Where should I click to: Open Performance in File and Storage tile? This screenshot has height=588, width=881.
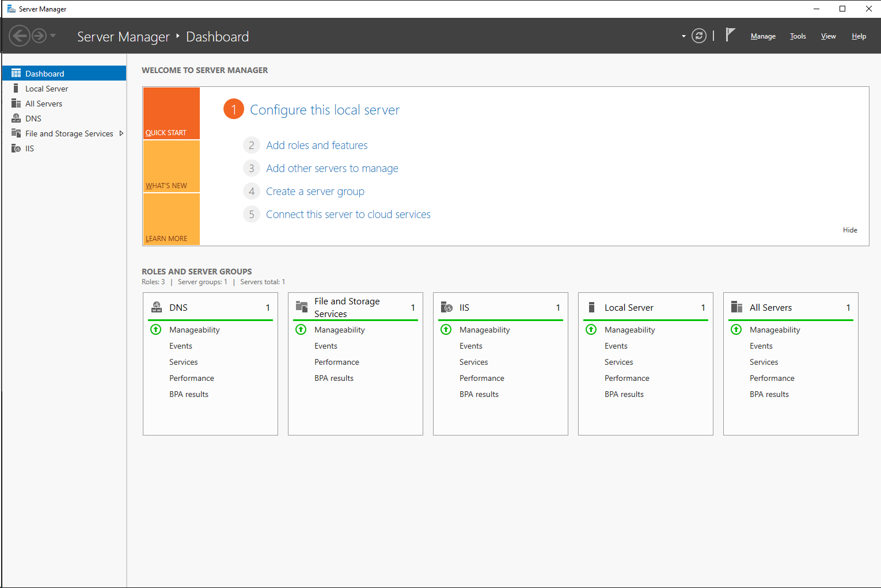(x=337, y=362)
